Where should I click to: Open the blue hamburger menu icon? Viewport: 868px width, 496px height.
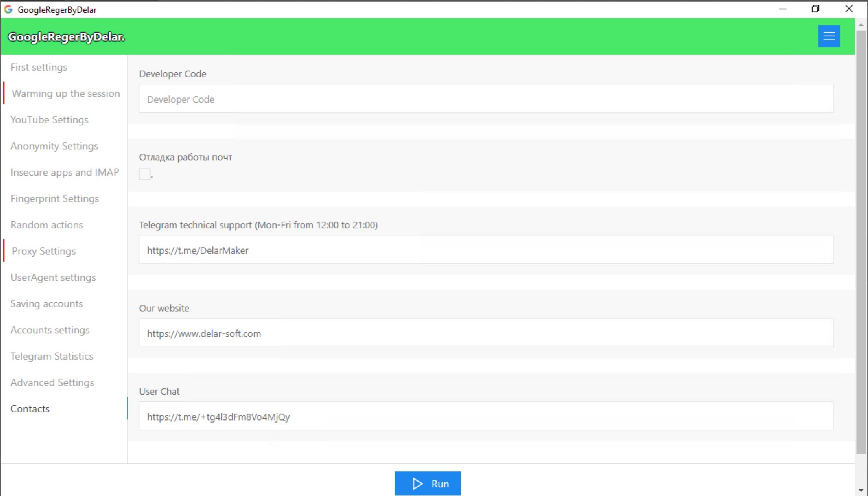pos(829,37)
